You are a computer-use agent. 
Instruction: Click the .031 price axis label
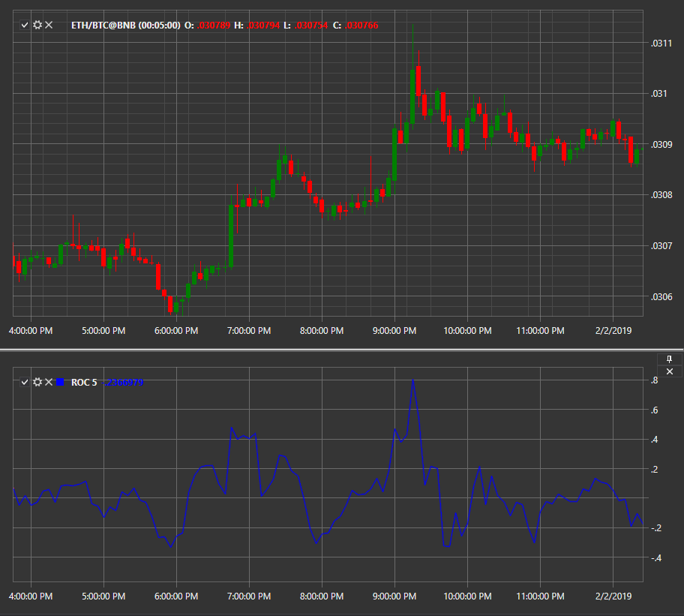click(658, 94)
